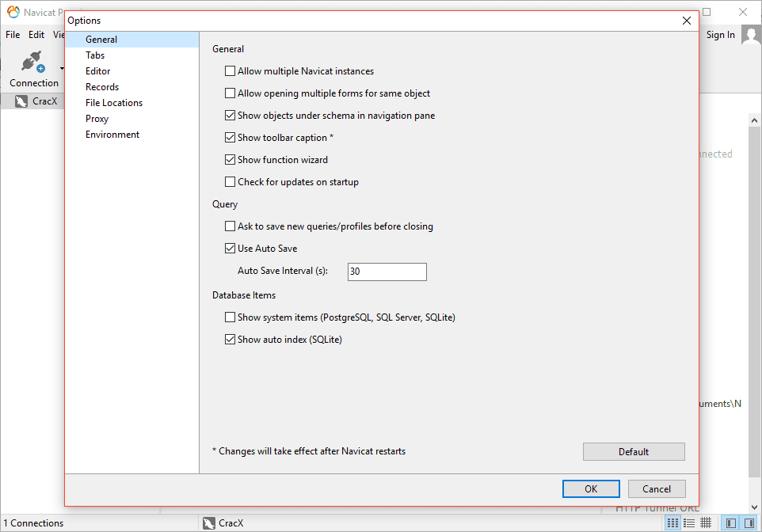Confirm settings with OK
762x532 pixels.
point(591,488)
